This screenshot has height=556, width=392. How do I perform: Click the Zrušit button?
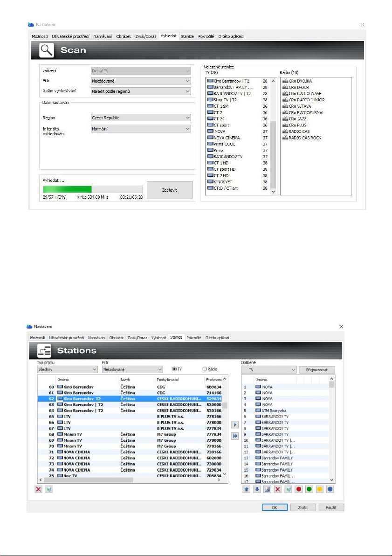pos(303,507)
